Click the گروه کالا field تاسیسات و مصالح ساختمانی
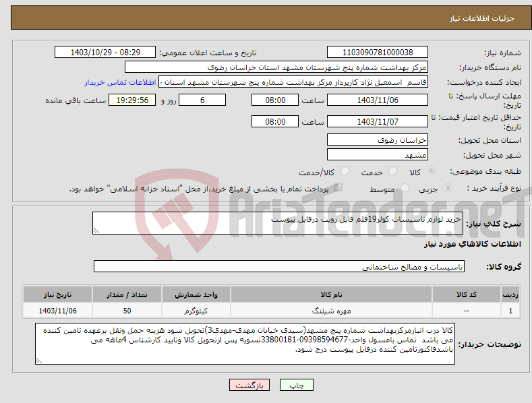 click(279, 266)
